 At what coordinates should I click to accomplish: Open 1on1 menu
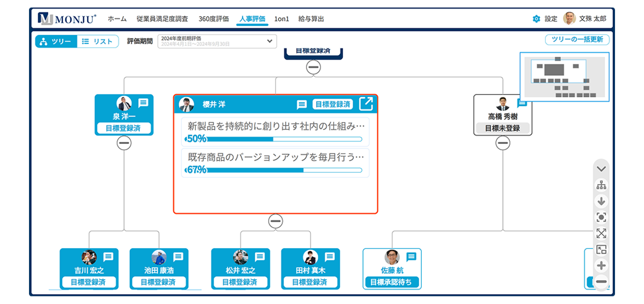point(282,19)
